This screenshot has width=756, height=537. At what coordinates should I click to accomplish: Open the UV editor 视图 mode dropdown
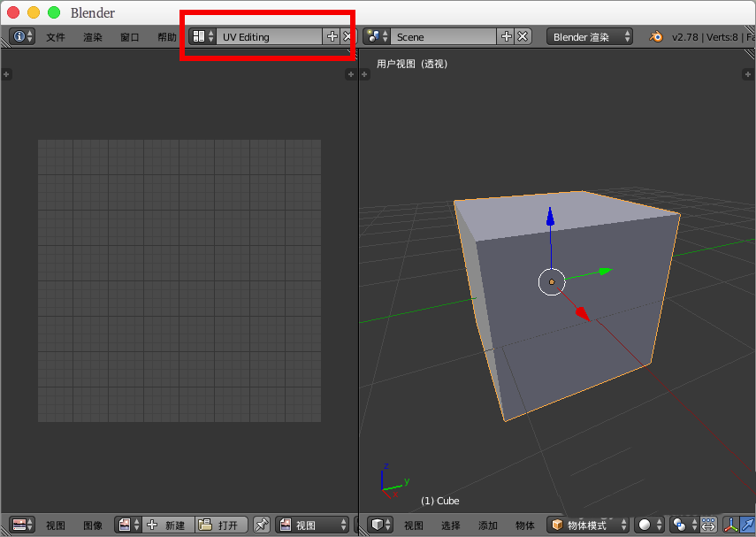(312, 525)
